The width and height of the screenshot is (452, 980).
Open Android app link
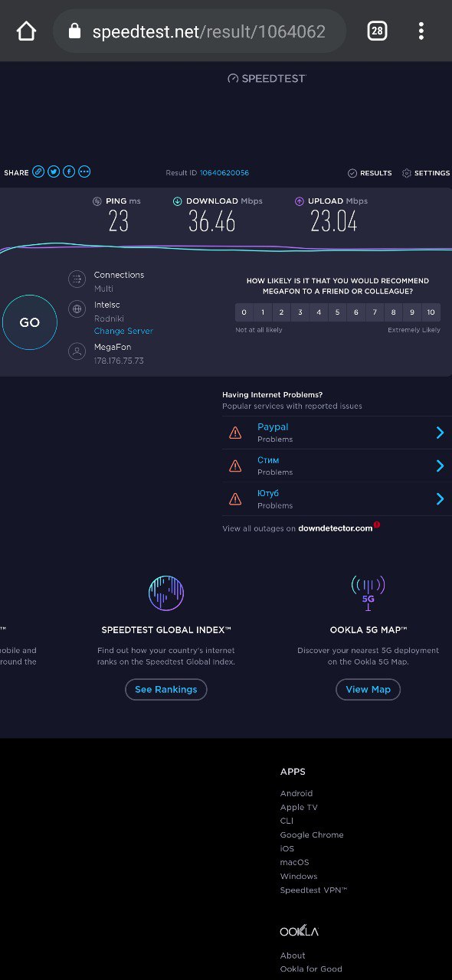(x=296, y=793)
